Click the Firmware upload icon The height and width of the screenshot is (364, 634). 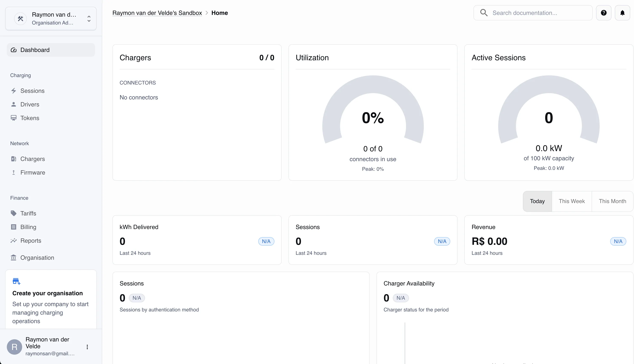click(x=13, y=172)
